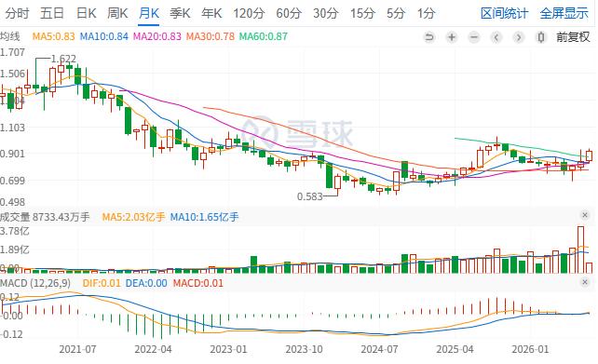Click the MA10:0.84 indicator value
Screen dimensions: 598x364
coord(103,36)
